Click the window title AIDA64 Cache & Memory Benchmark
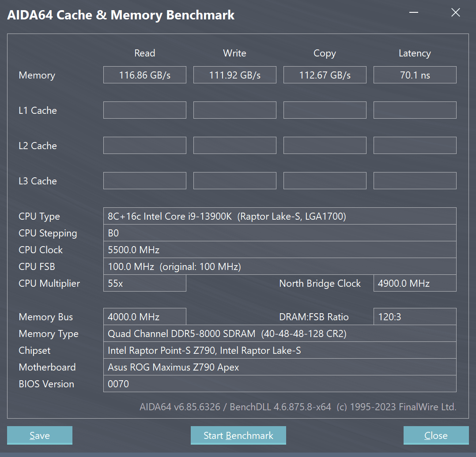The image size is (476, 457). pos(121,15)
